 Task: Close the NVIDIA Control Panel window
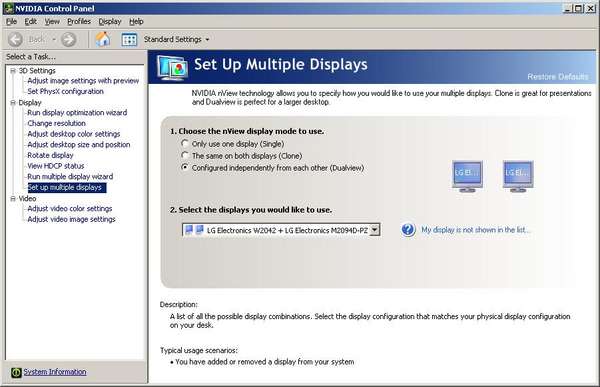click(x=590, y=8)
